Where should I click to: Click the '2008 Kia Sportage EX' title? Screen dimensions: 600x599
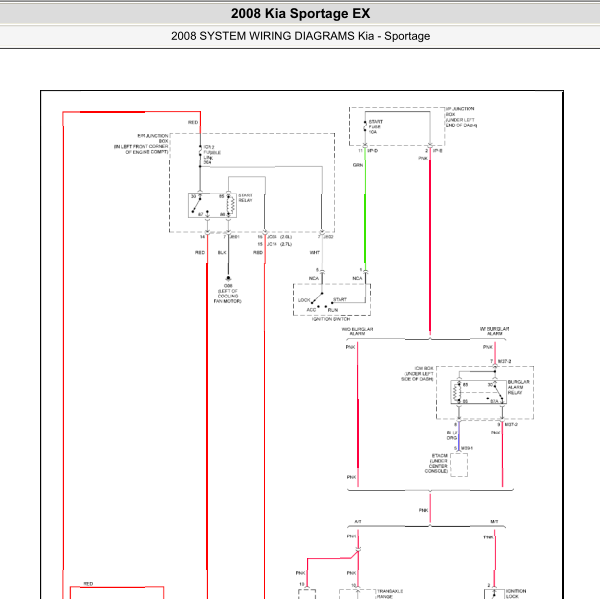[300, 13]
